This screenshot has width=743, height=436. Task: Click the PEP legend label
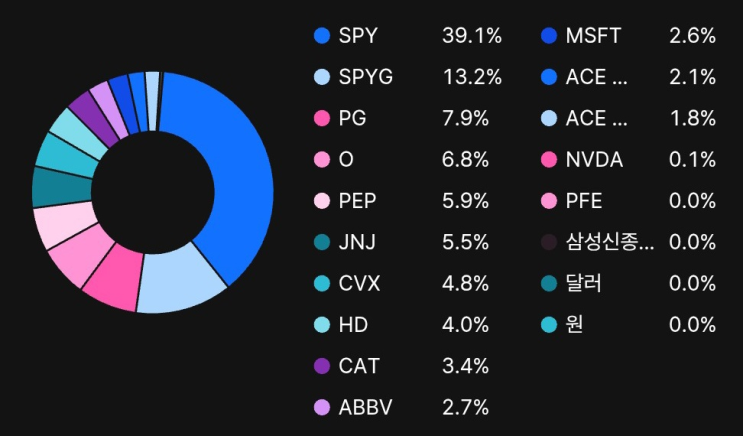click(357, 201)
